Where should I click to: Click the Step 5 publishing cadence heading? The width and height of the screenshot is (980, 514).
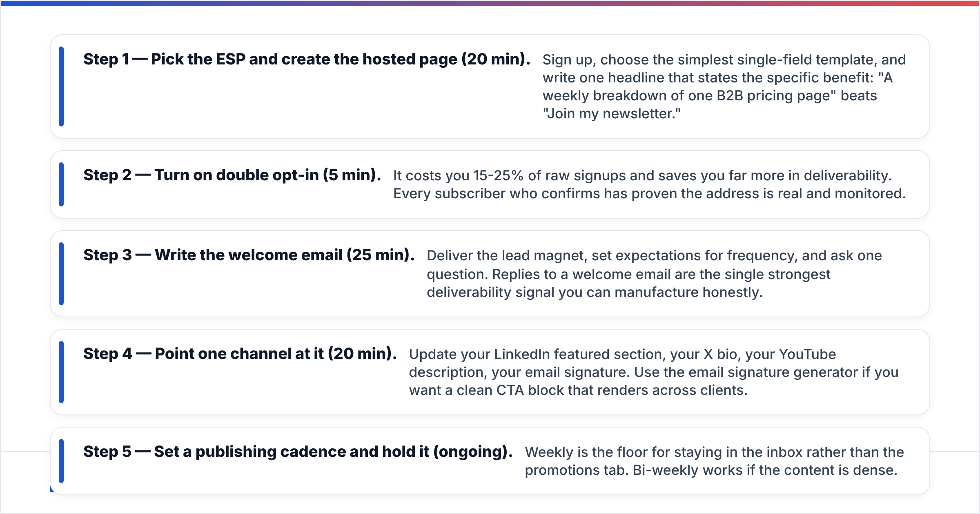tap(298, 452)
